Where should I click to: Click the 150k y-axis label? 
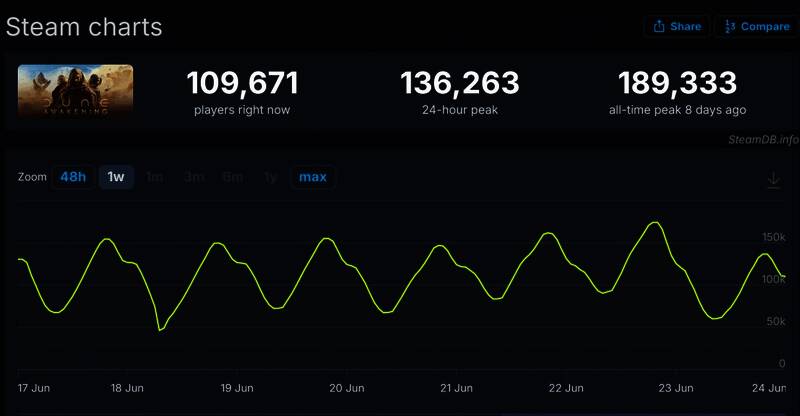point(774,237)
